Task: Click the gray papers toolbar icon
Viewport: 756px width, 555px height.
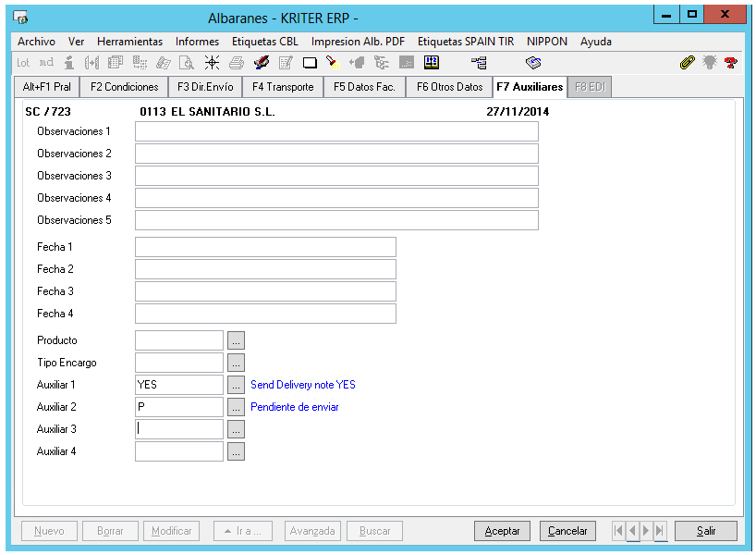Action: tap(164, 63)
